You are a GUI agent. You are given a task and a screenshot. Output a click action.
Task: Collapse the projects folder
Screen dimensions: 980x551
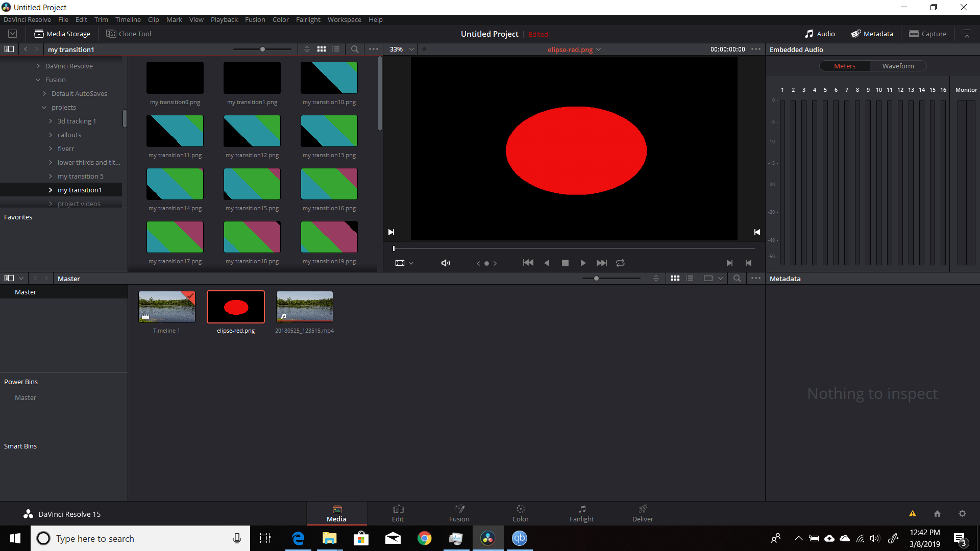(44, 108)
